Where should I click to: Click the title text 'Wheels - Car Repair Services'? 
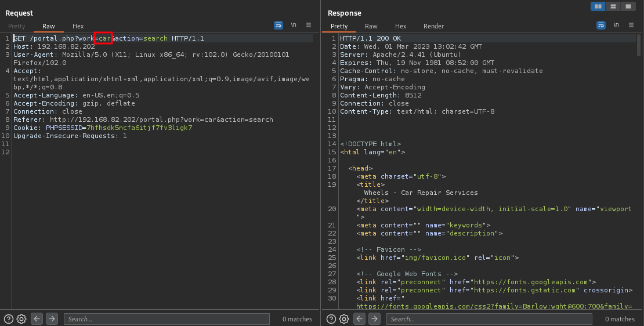(421, 193)
